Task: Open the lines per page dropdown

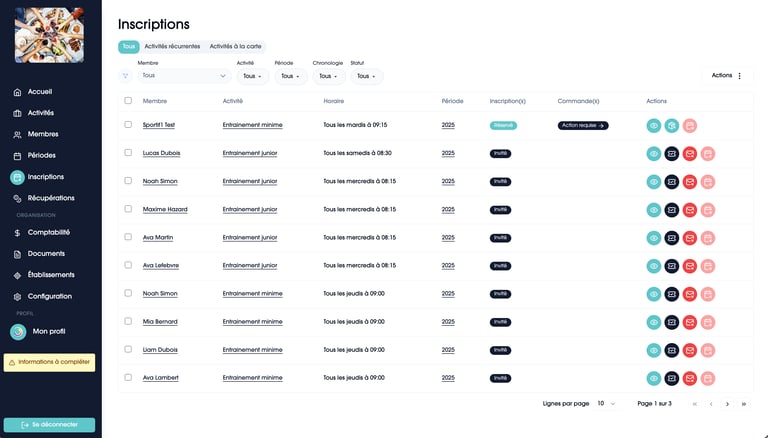Action: (x=606, y=404)
